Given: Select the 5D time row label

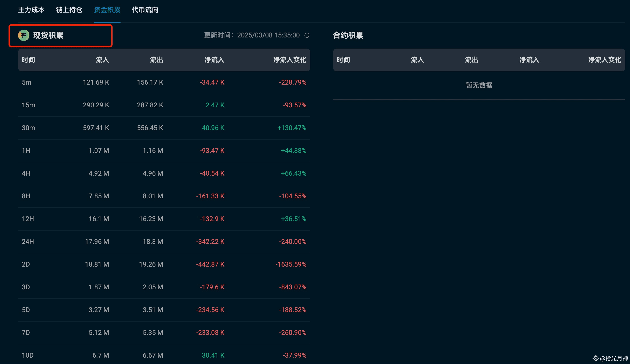Looking at the screenshot, I should click(x=26, y=309).
